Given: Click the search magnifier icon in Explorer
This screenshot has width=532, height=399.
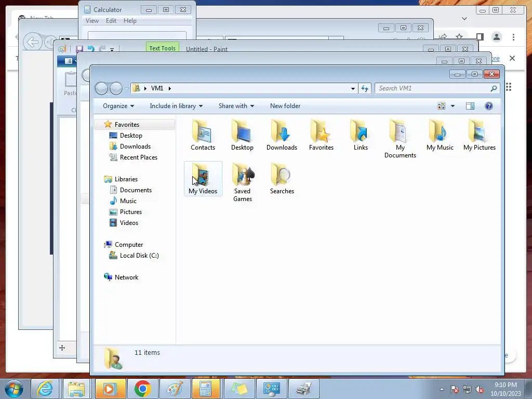Looking at the screenshot, I should (494, 88).
